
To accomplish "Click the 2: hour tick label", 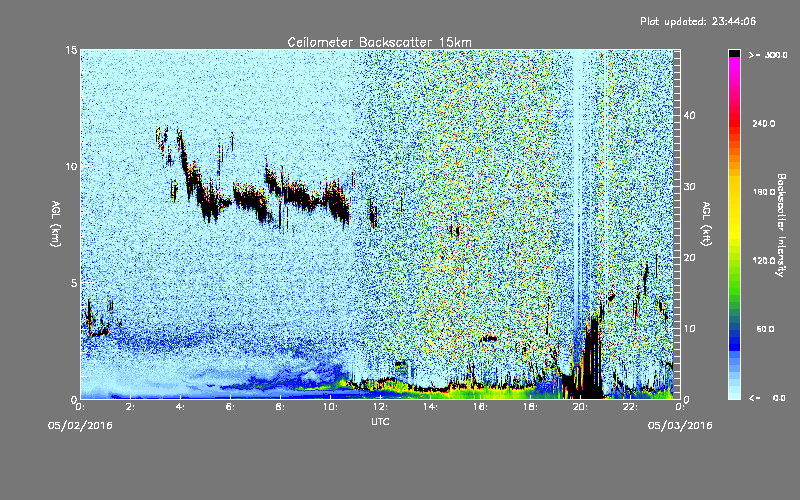I will tap(131, 407).
